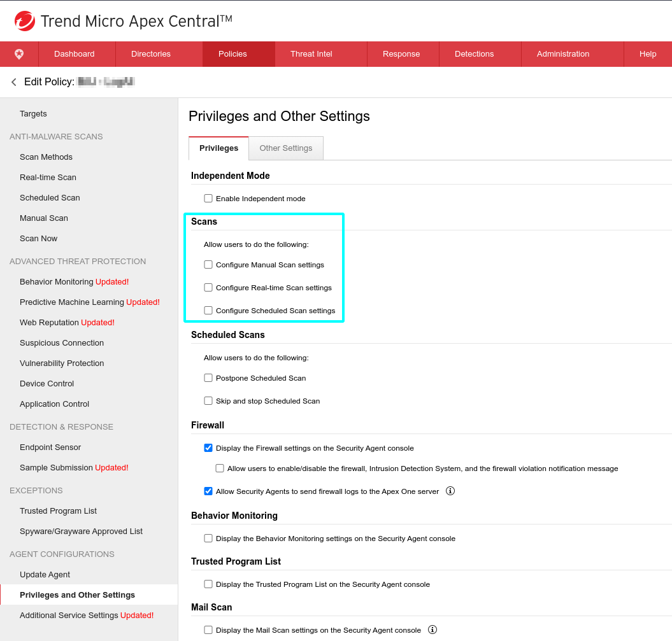
Task: Open the sidebar Scheduled Scan page
Action: pos(50,198)
